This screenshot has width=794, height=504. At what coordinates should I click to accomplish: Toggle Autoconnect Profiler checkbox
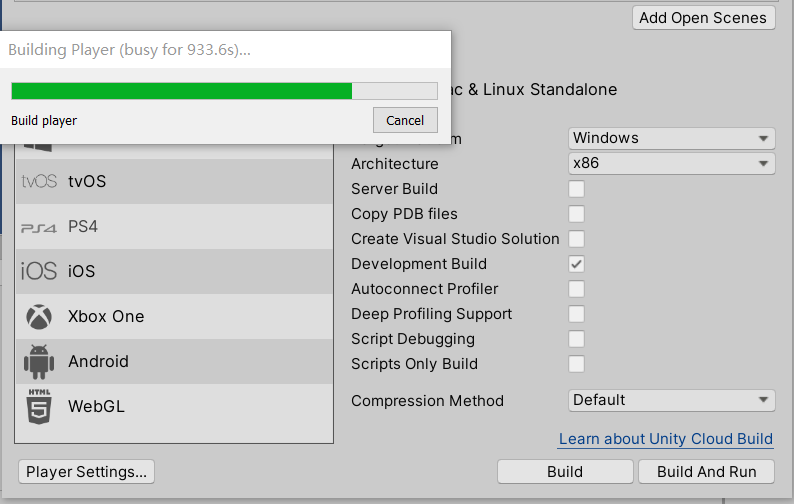[x=576, y=289]
